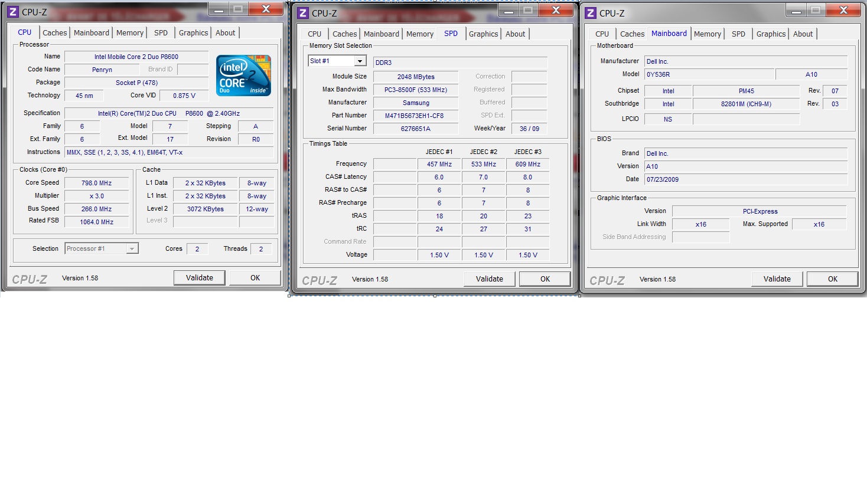Click the CPU-Z icon in the leftmost window's title bar

tap(13, 11)
